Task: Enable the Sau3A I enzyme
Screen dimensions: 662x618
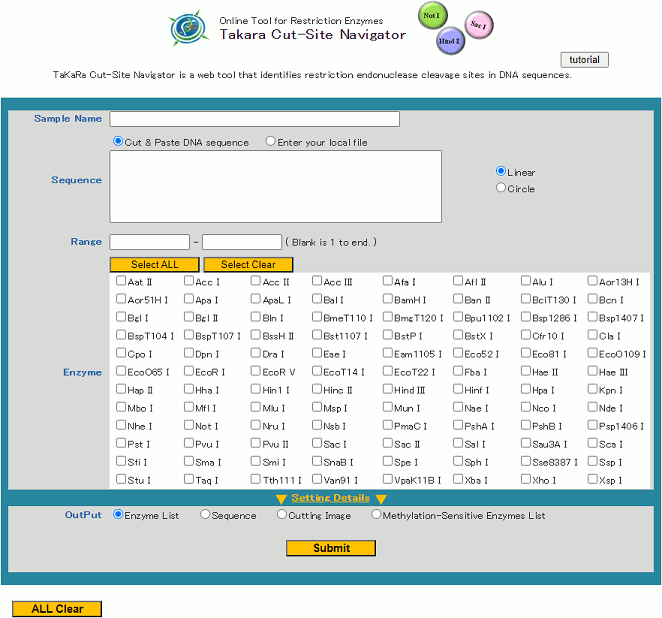Action: click(x=526, y=443)
